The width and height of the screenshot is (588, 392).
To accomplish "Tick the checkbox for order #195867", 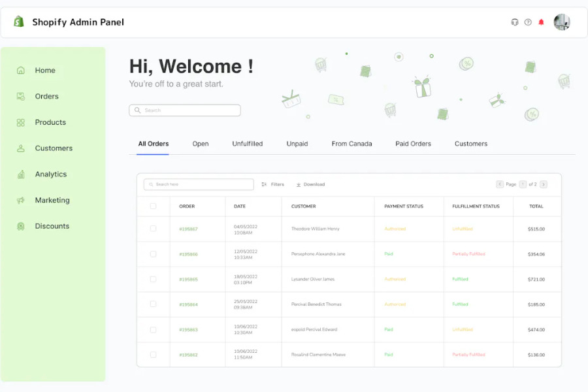I will click(x=153, y=229).
